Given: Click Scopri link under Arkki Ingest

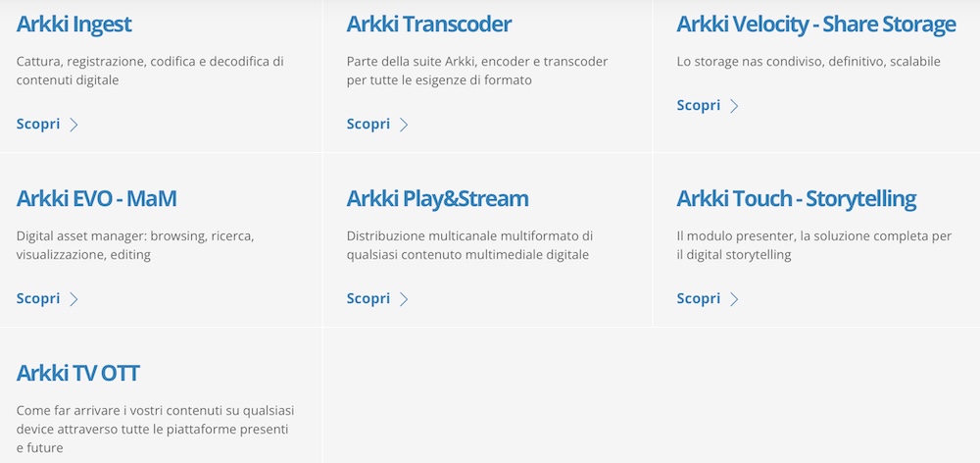Looking at the screenshot, I should pos(38,125).
